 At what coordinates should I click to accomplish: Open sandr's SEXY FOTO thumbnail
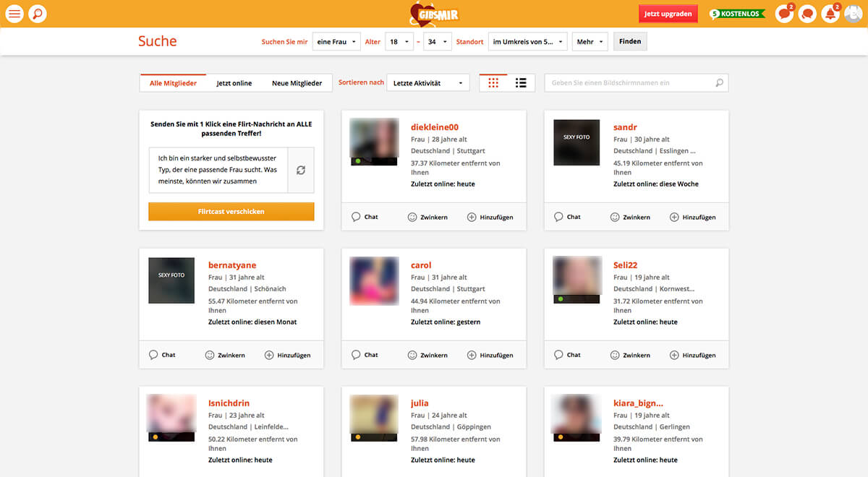(576, 142)
